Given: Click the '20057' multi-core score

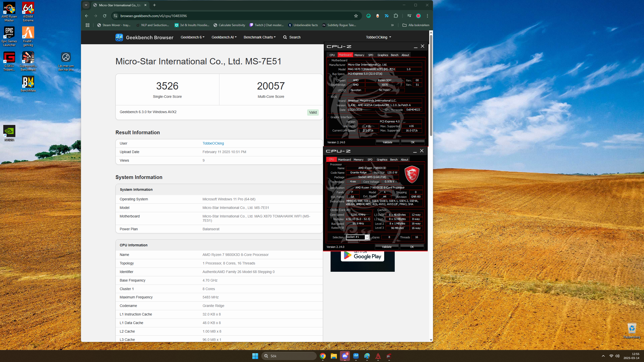Looking at the screenshot, I should click(x=271, y=86).
